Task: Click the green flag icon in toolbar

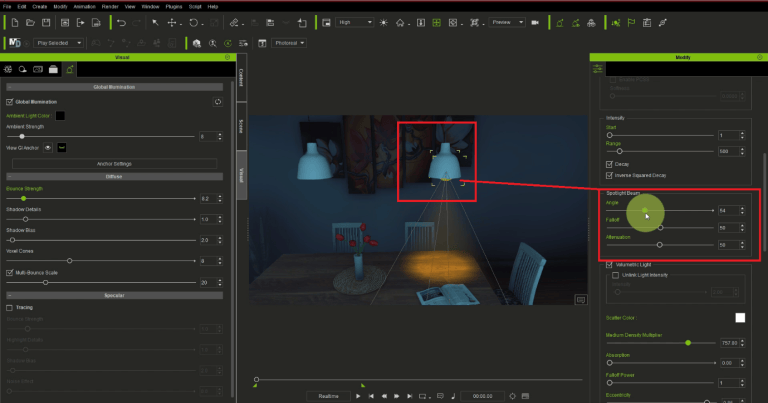Action: tap(631, 23)
